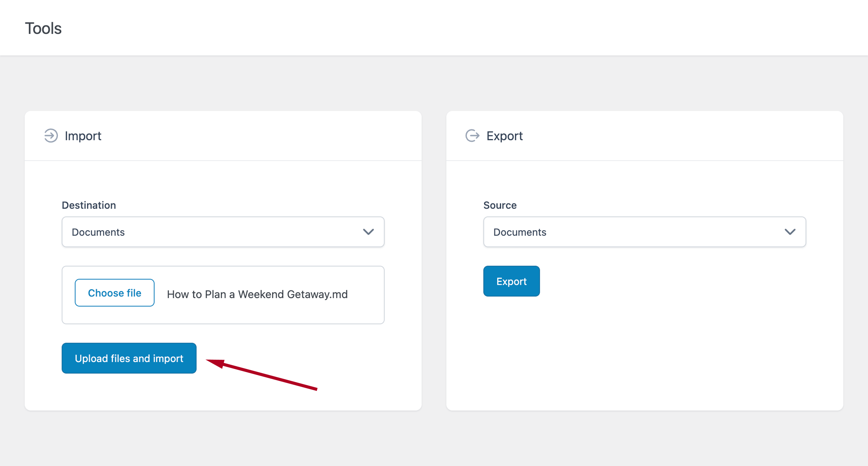Click the Import arrow-in-circle icon
The width and height of the screenshot is (868, 466).
click(x=50, y=136)
